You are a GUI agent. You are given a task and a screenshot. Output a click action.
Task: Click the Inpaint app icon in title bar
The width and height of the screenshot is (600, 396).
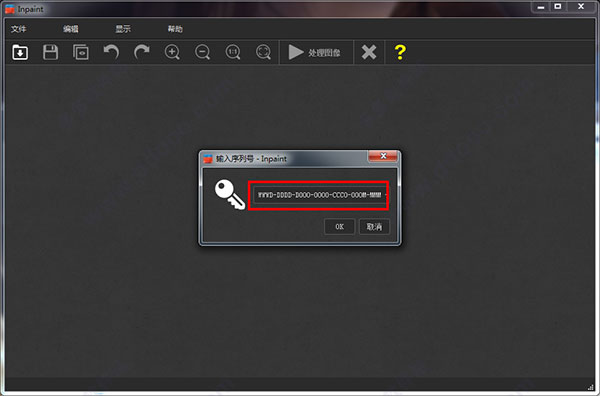click(10, 9)
